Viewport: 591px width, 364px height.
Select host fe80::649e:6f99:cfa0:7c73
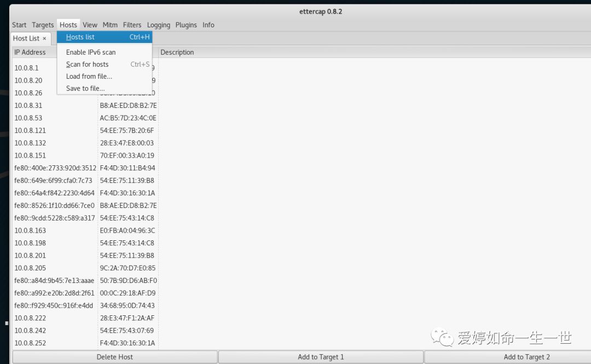[x=53, y=180]
